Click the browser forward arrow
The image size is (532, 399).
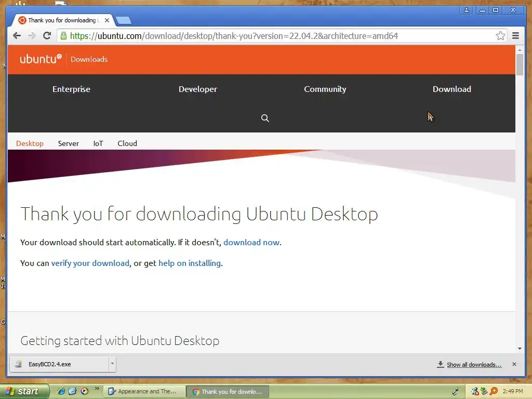pos(32,36)
